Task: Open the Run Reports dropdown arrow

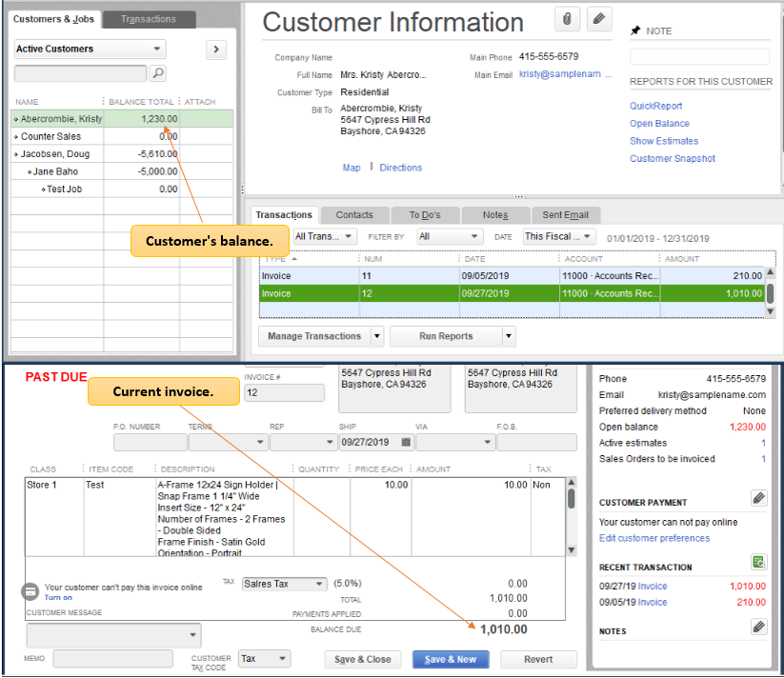Action: [509, 336]
